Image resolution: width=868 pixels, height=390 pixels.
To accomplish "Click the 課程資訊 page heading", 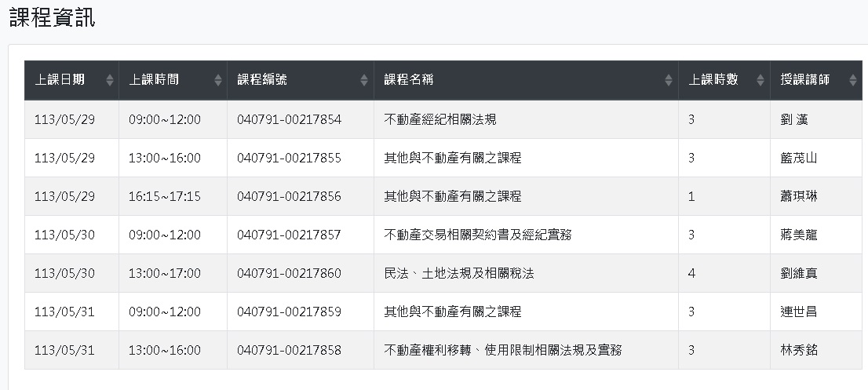I will [53, 18].
